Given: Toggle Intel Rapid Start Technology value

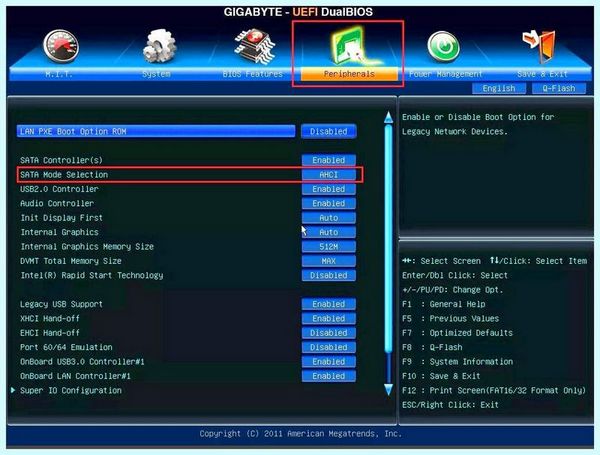Looking at the screenshot, I should (x=329, y=275).
